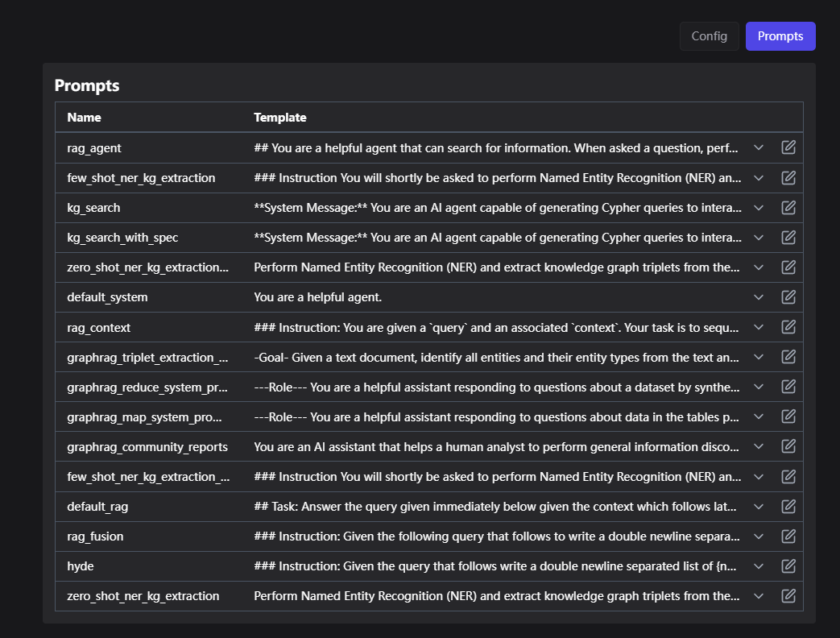The image size is (840, 638).
Task: Click the Name column header
Action: pos(85,118)
